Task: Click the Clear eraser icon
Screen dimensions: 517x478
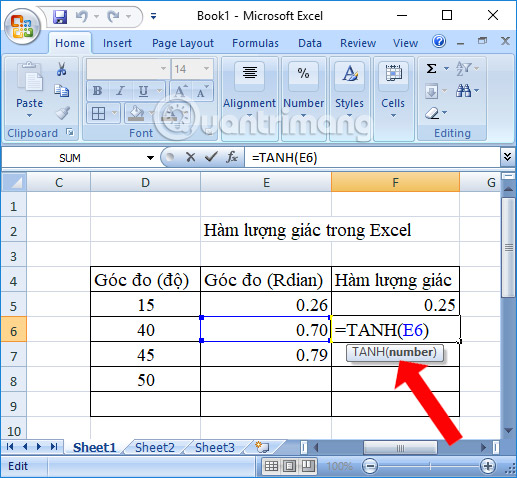Action: [x=432, y=113]
